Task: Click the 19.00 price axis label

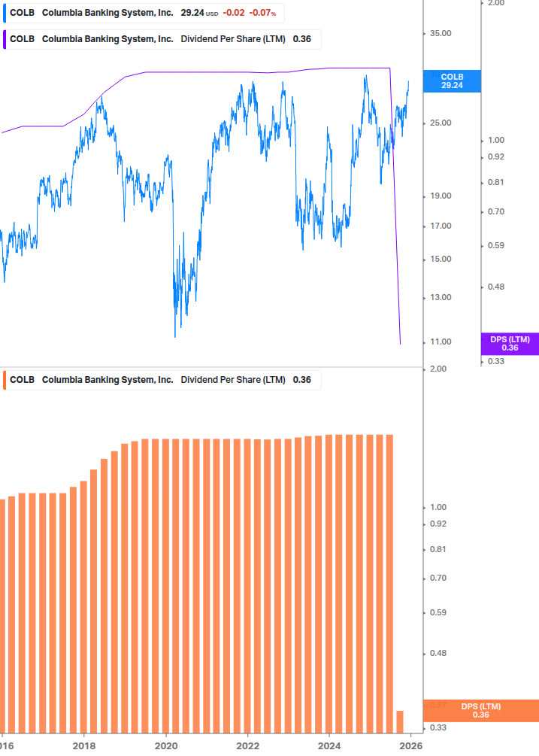Action: click(x=441, y=196)
